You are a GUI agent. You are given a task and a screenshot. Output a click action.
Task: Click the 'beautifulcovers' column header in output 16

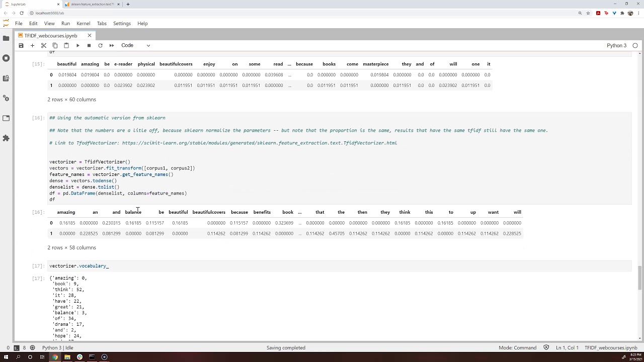(209, 212)
